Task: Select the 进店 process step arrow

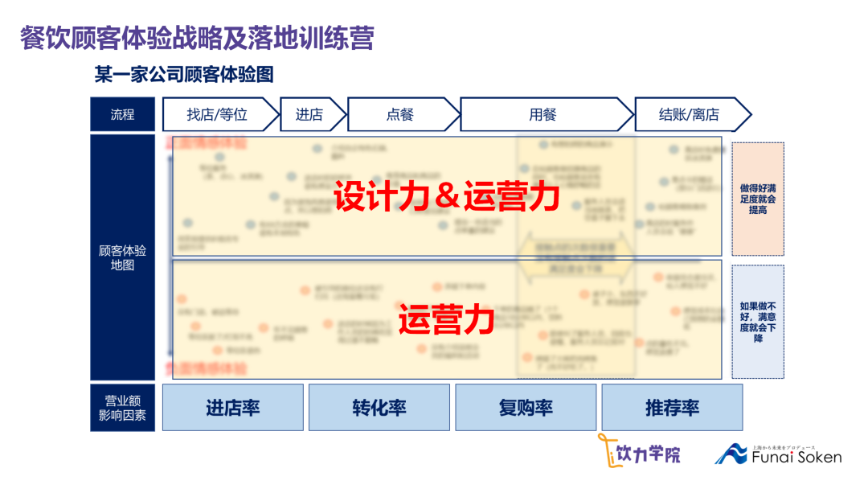Action: pyautogui.click(x=310, y=114)
